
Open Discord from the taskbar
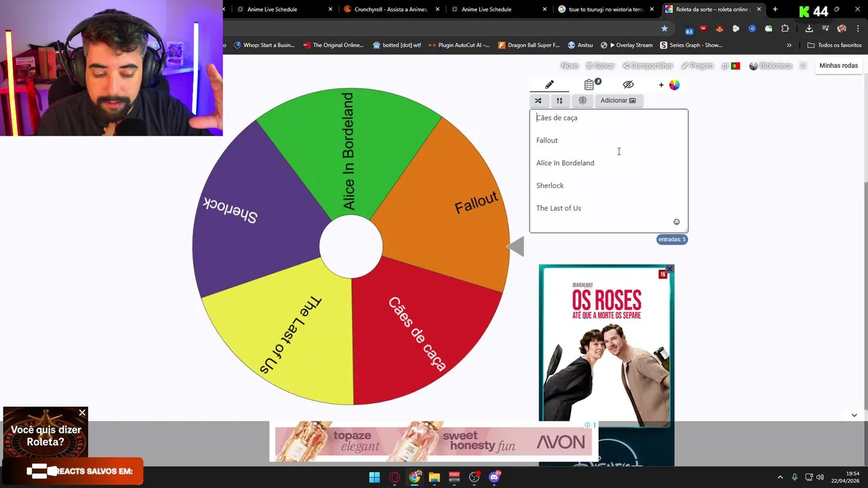coord(494,477)
